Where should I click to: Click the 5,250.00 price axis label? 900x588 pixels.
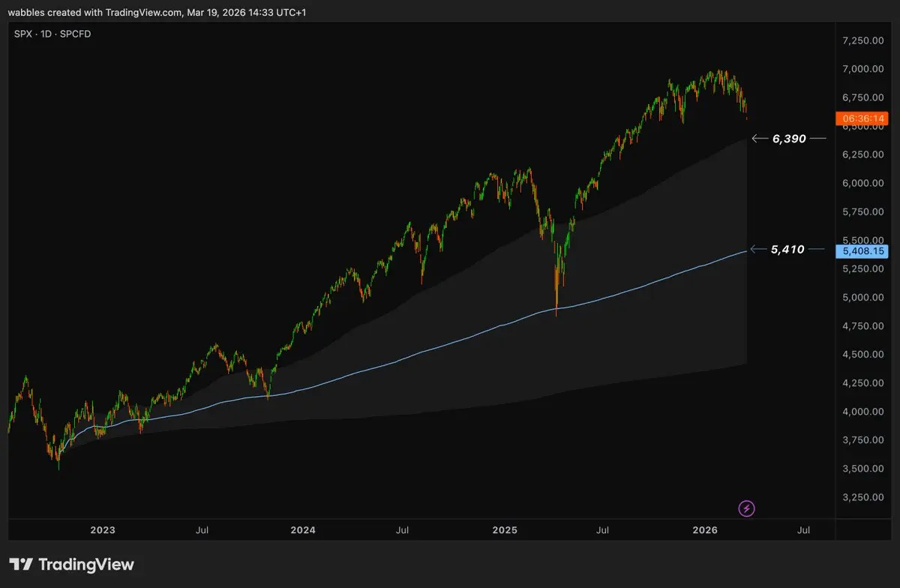point(862,268)
